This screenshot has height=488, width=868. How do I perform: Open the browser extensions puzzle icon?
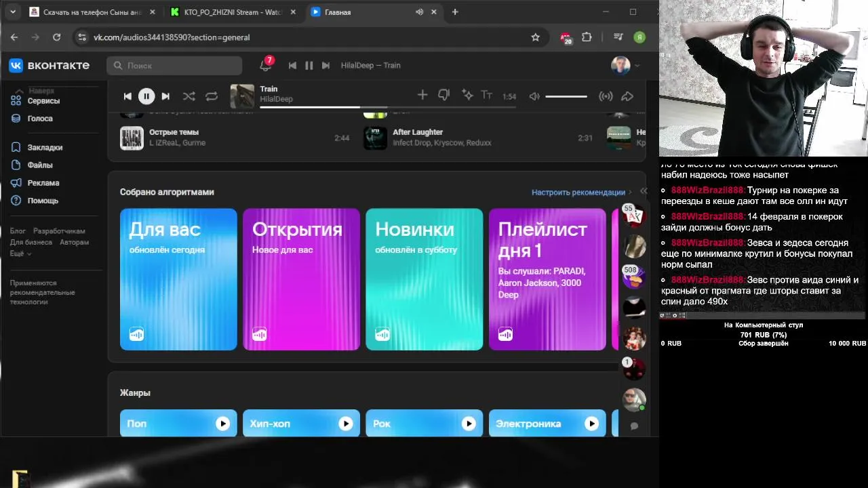coord(587,37)
